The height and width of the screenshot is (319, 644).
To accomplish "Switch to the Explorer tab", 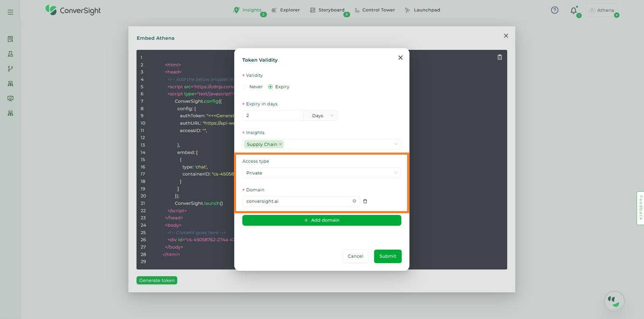I will tap(285, 10).
